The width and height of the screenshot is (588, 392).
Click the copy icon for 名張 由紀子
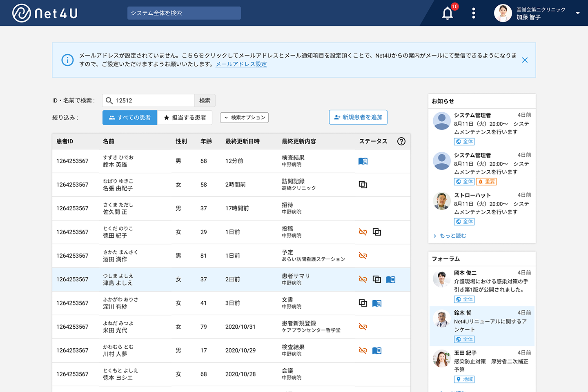coord(363,185)
